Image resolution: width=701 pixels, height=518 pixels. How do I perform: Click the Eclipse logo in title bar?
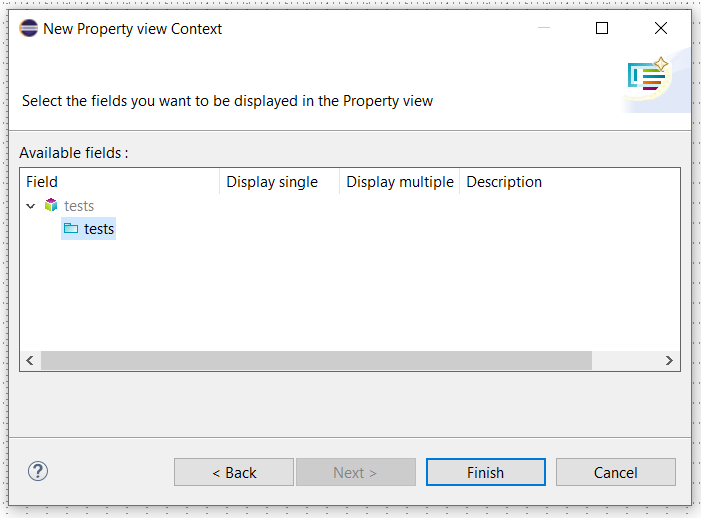tap(29, 28)
